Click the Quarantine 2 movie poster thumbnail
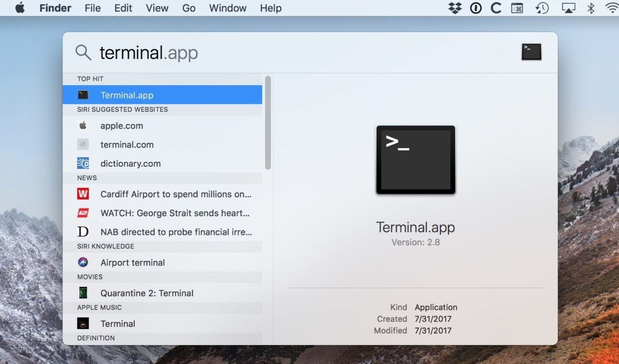 (x=83, y=293)
